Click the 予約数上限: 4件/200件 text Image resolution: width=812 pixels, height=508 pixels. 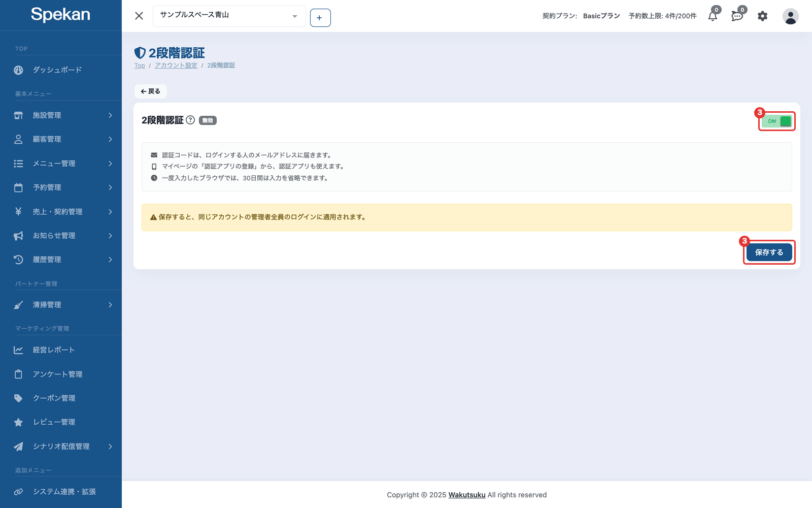pyautogui.click(x=662, y=16)
